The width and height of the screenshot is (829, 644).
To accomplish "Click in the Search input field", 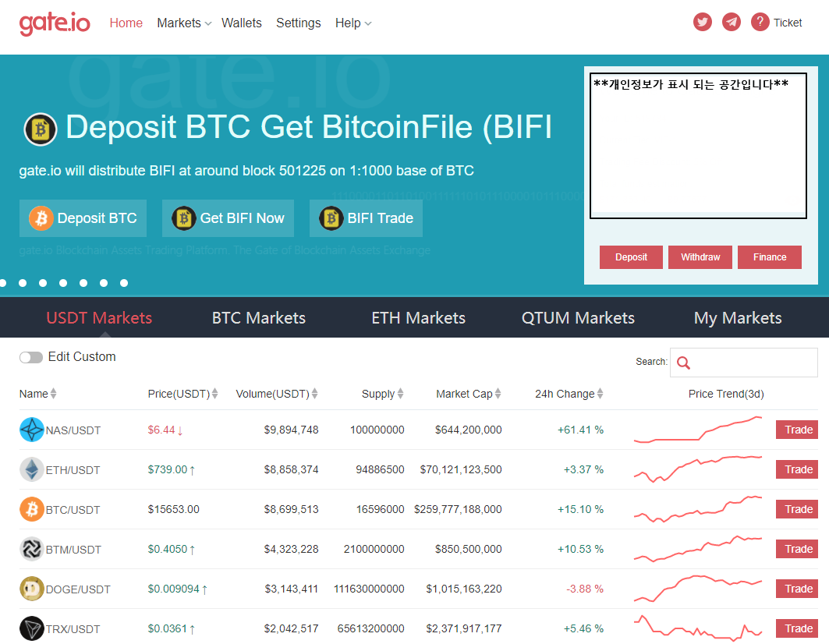I will (743, 363).
